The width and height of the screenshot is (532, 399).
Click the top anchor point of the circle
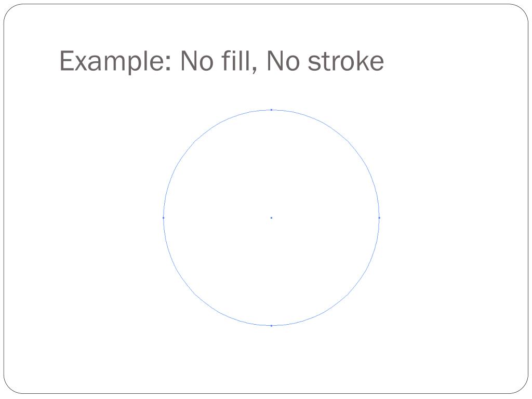271,110
